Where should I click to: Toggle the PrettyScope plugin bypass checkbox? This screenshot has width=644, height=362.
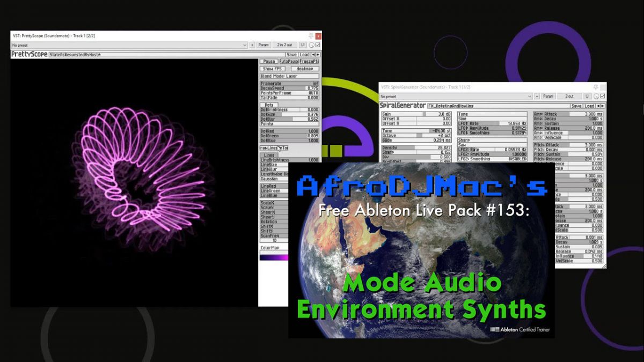318,45
